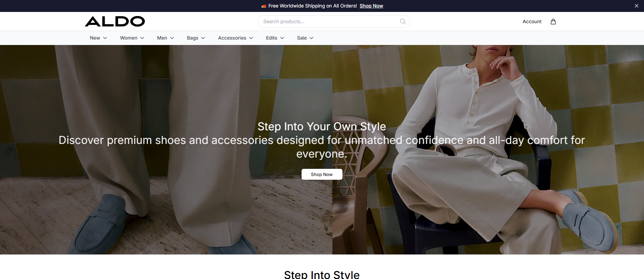644x279 pixels.
Task: Click the "Step Into Your Own Style" headline
Action: [322, 127]
